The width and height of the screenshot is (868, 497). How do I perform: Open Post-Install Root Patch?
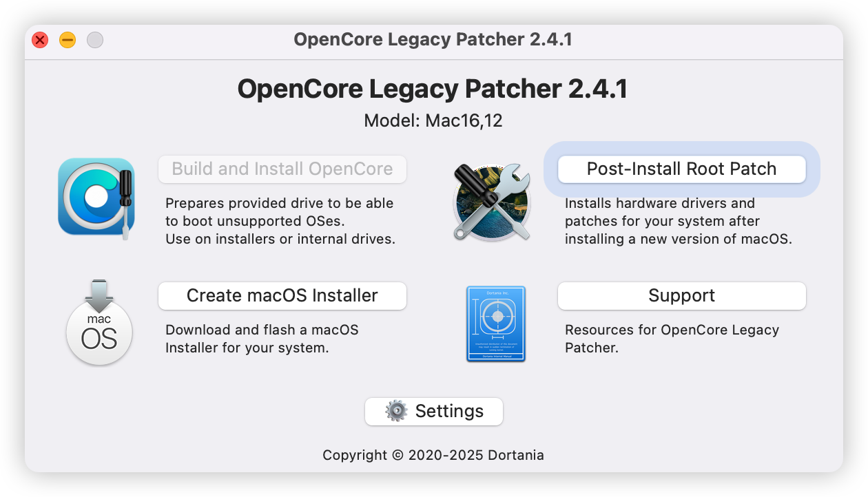coord(682,169)
